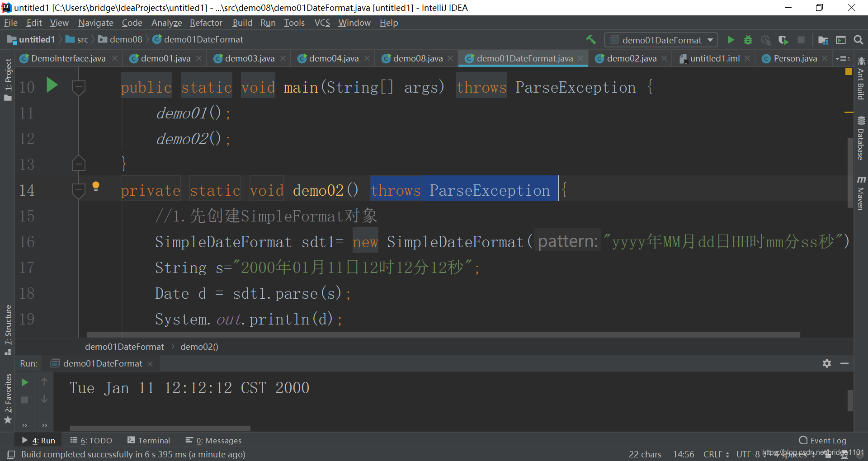868x461 pixels.
Task: Open the 6: TODO tool window
Action: click(x=91, y=440)
